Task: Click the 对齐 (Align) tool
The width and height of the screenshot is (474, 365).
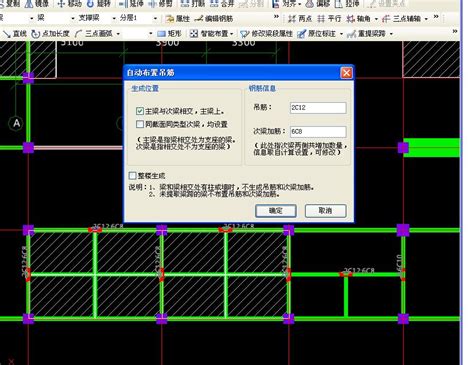Action: [x=284, y=4]
